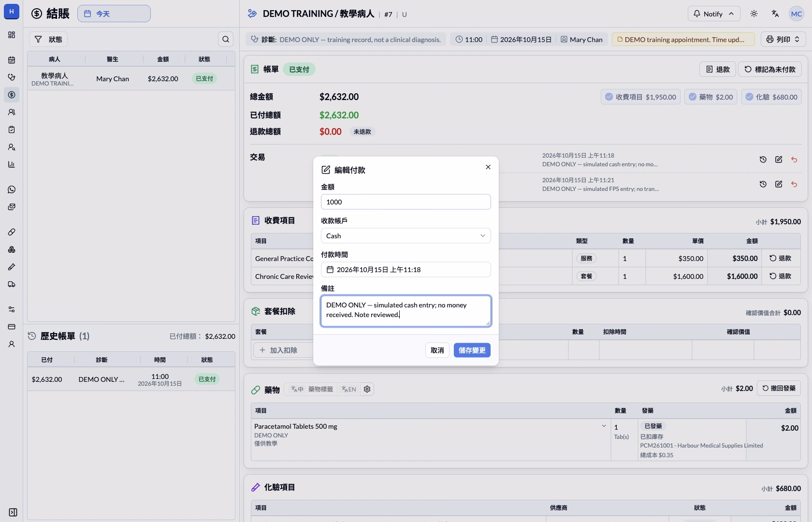Open the dashboard icon in sidebar
Image resolution: width=812 pixels, height=522 pixels.
pyautogui.click(x=12, y=35)
